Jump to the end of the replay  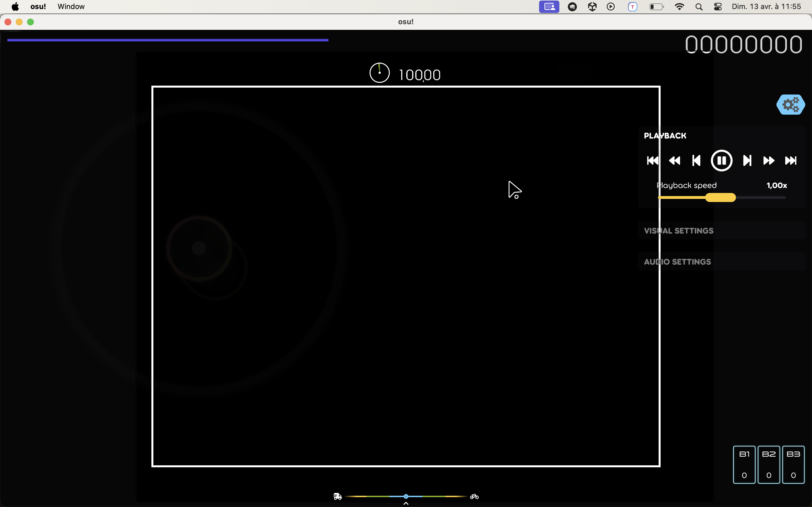point(791,160)
